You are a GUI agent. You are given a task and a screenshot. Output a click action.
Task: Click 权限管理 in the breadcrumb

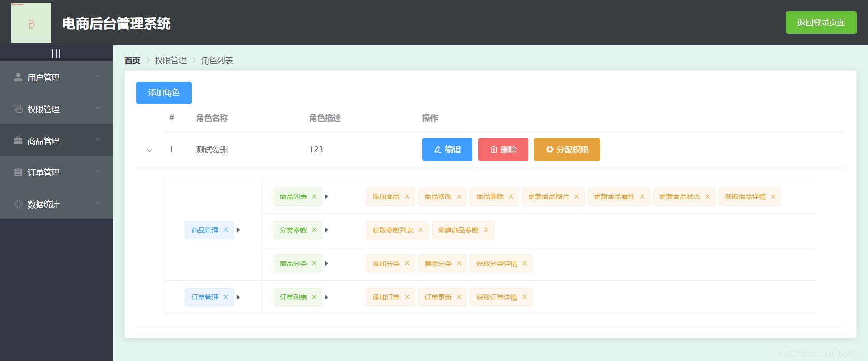coord(171,61)
